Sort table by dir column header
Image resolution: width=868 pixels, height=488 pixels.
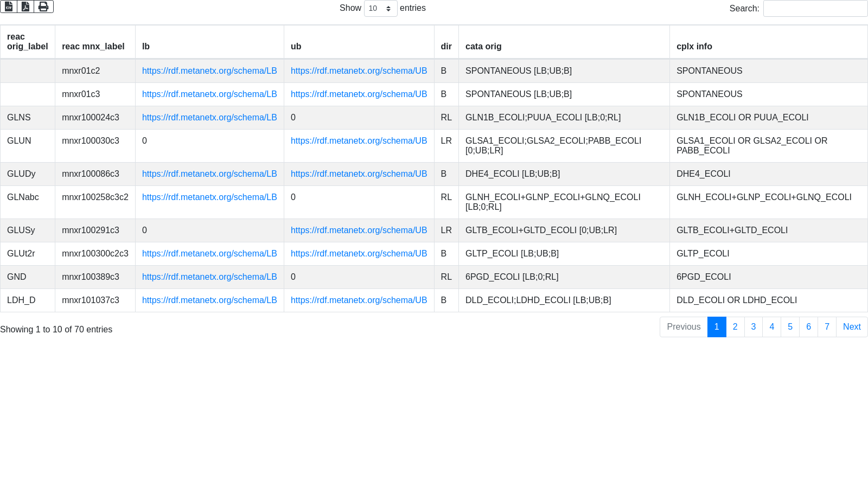(x=446, y=47)
